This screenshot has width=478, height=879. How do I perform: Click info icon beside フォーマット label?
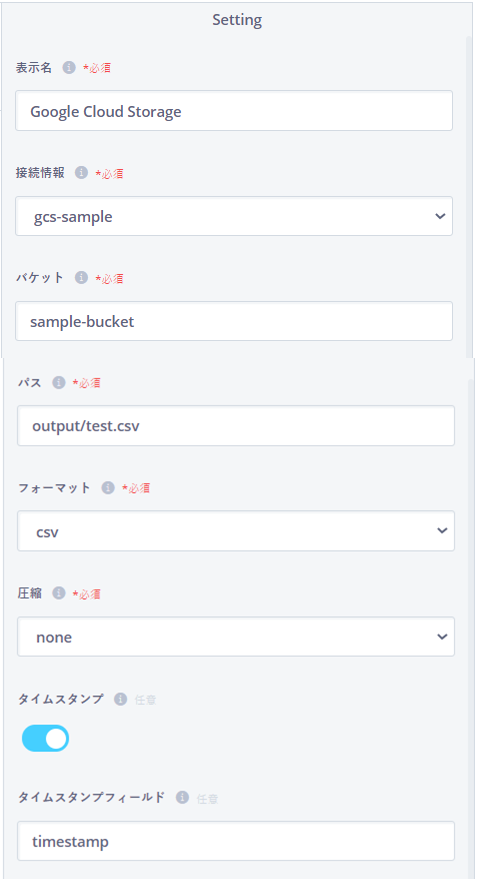(108, 488)
